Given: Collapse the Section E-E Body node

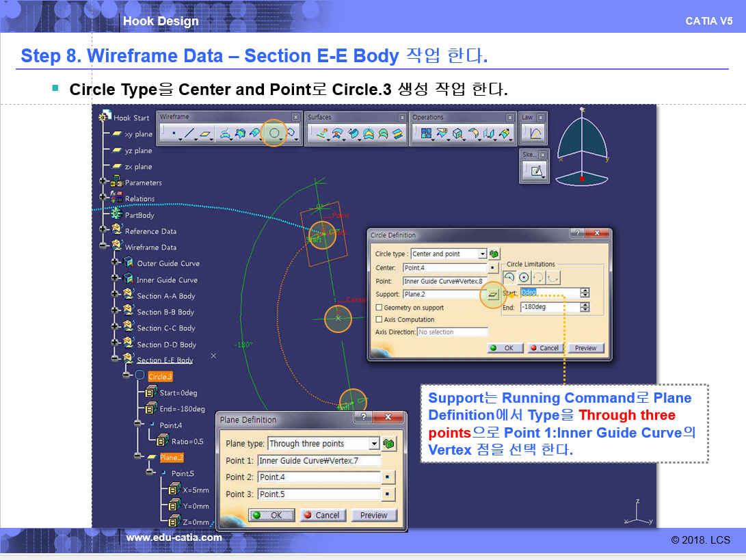Looking at the screenshot, I should [x=115, y=360].
